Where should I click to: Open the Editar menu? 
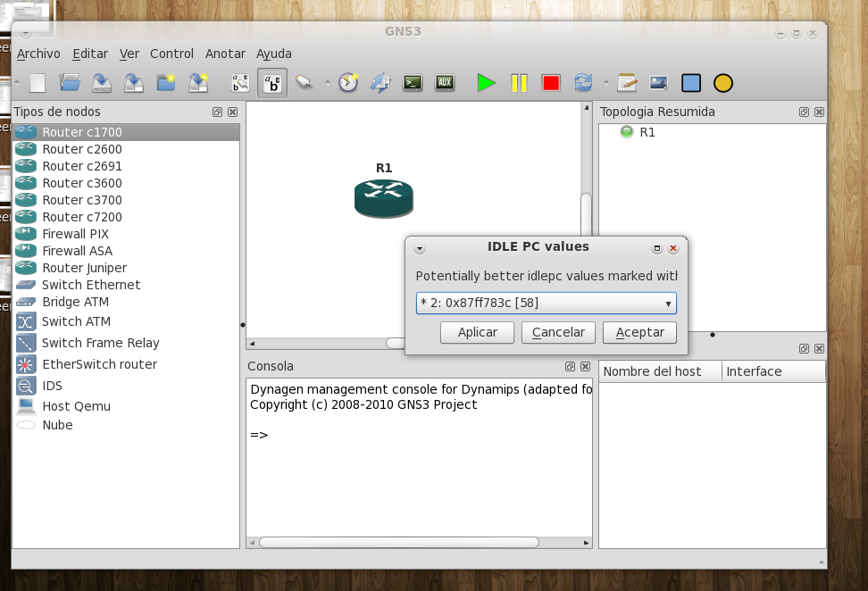(x=90, y=54)
